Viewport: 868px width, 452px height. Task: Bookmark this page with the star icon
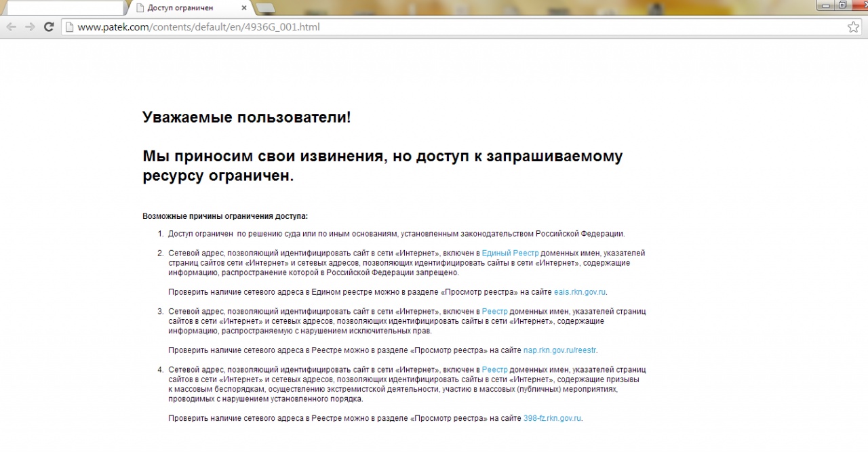point(853,27)
